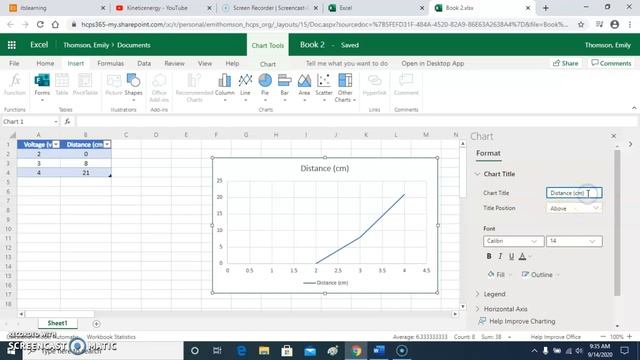
Task: Collapse the Chart Title section
Action: [x=477, y=174]
